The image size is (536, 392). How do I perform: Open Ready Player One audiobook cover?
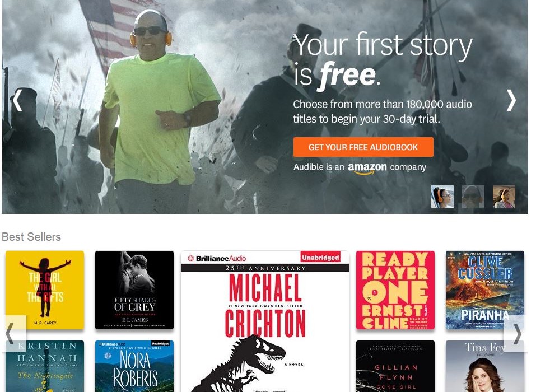(395, 290)
